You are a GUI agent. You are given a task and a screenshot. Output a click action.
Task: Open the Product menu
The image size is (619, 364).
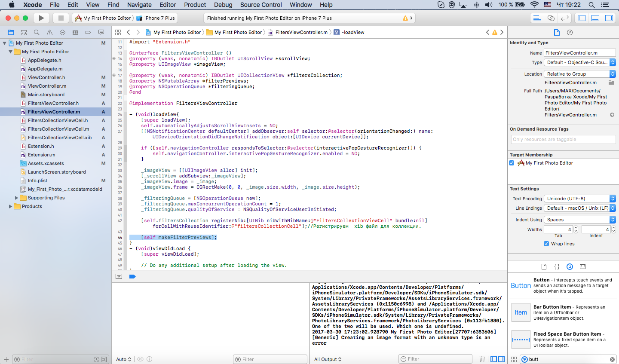tap(195, 5)
